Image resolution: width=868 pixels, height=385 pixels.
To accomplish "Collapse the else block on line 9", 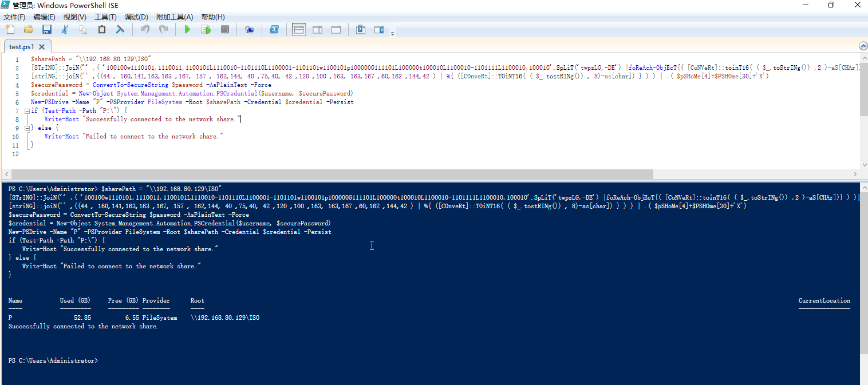I will (x=26, y=128).
